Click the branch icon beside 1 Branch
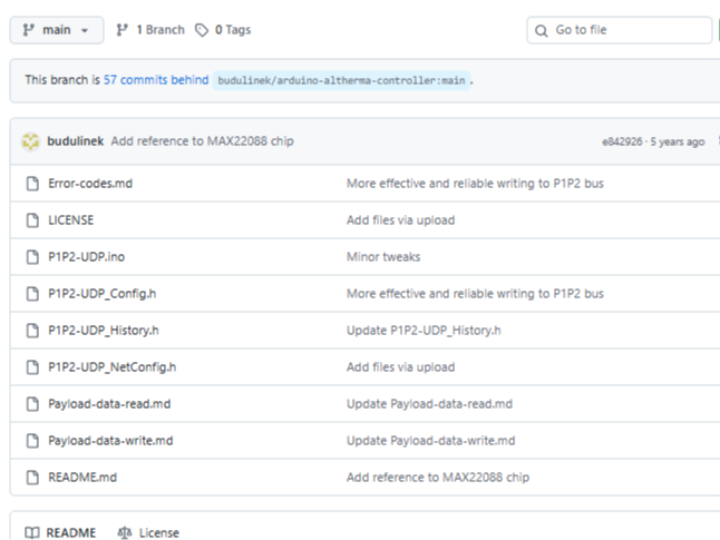The image size is (720, 540). 123,30
